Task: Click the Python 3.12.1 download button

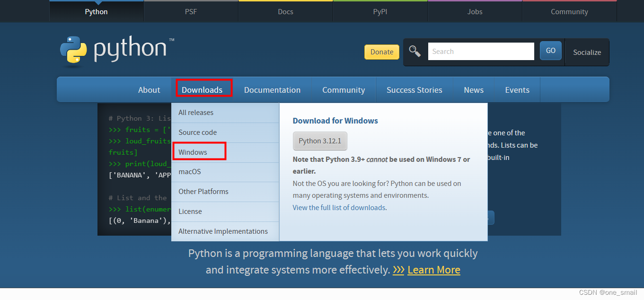Action: (320, 141)
